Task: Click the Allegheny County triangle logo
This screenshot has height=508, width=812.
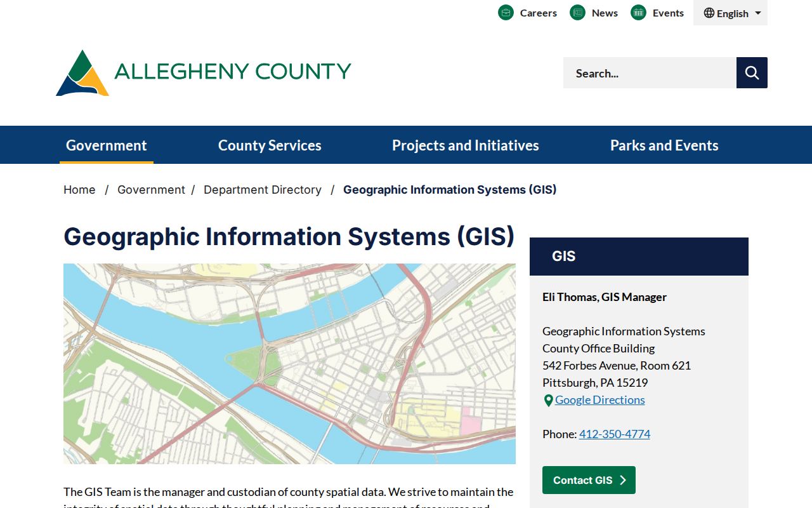Action: (82, 73)
